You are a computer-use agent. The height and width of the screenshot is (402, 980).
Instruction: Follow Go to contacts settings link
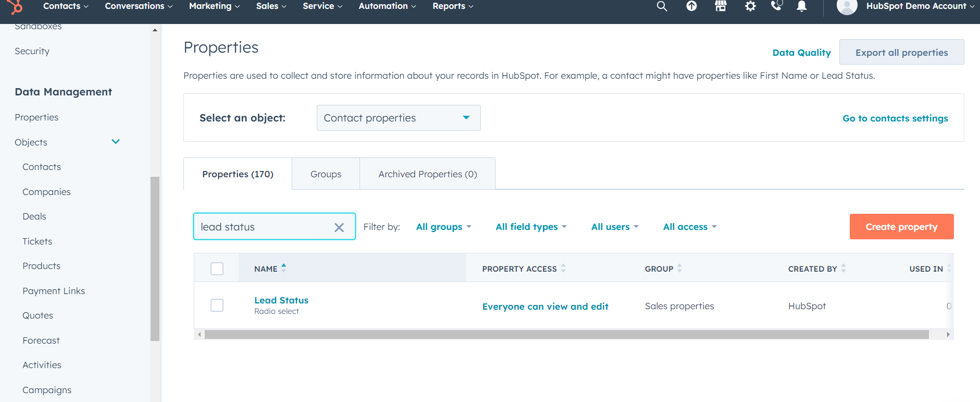tap(895, 118)
